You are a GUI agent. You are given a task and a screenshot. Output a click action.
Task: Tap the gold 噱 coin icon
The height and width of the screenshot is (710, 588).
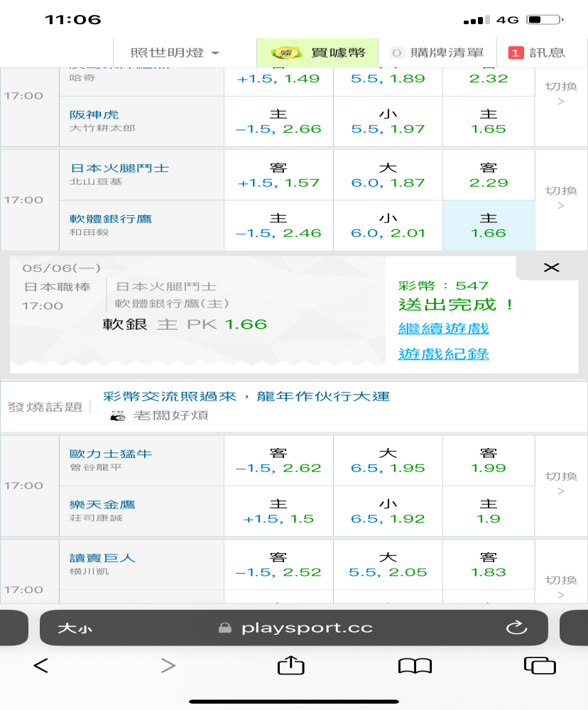coord(286,53)
